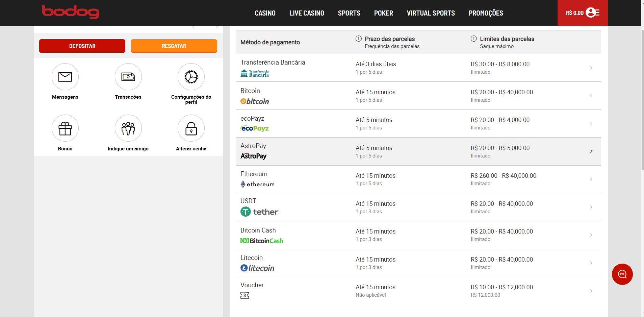The image size is (644, 317).
Task: Click the Mensagens label
Action: 65,97
